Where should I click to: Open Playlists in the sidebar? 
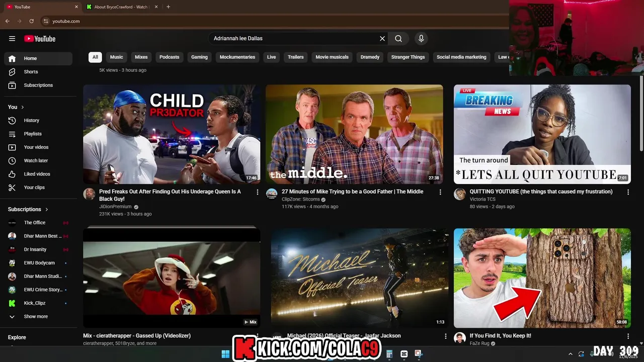(38, 134)
